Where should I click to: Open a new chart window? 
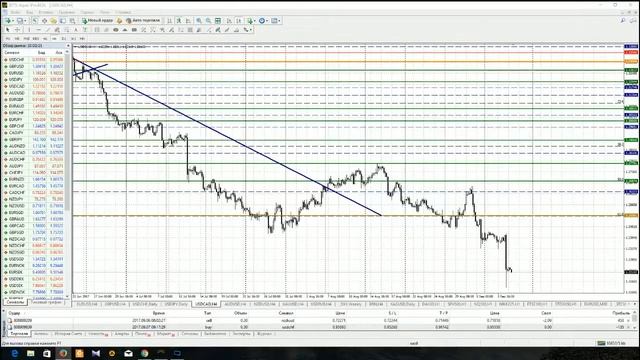[x=7, y=20]
